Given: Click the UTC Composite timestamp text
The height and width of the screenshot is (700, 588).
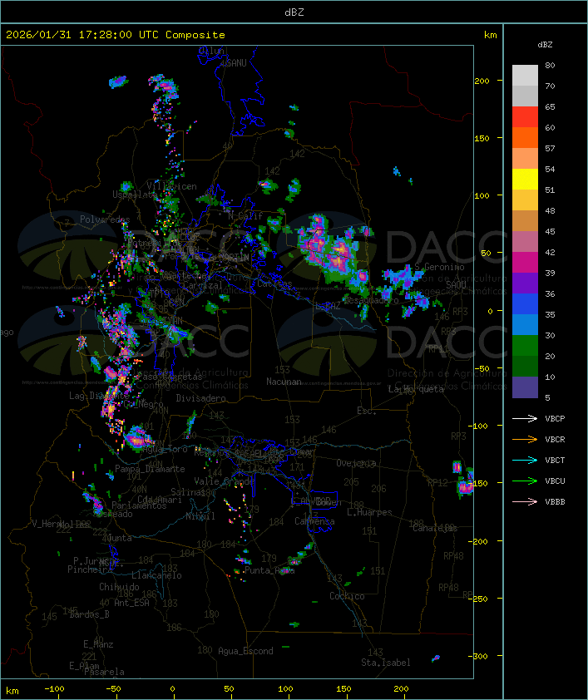Looking at the screenshot, I should pos(116,35).
